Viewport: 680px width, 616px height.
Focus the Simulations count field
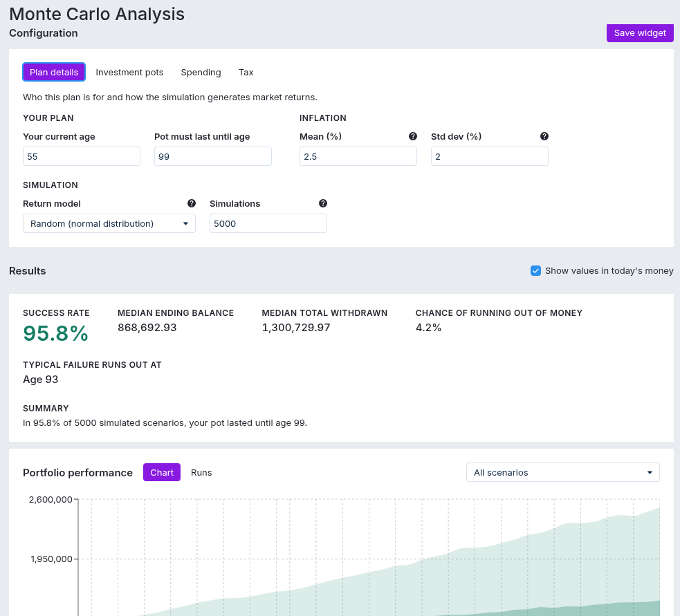click(268, 224)
